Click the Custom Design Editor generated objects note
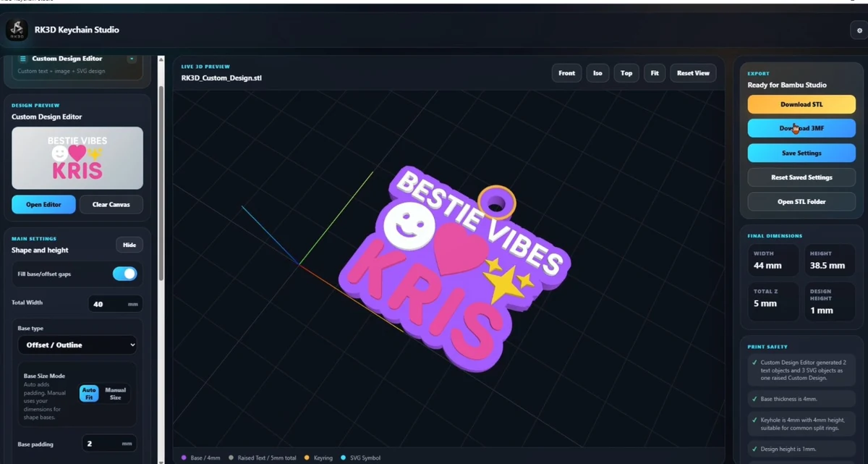Image resolution: width=868 pixels, height=464 pixels. point(801,370)
